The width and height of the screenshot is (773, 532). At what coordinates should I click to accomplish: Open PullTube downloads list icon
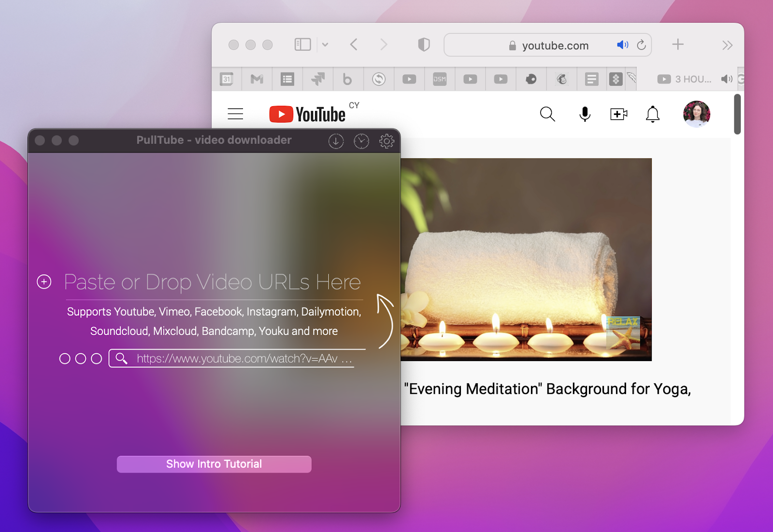click(x=336, y=141)
